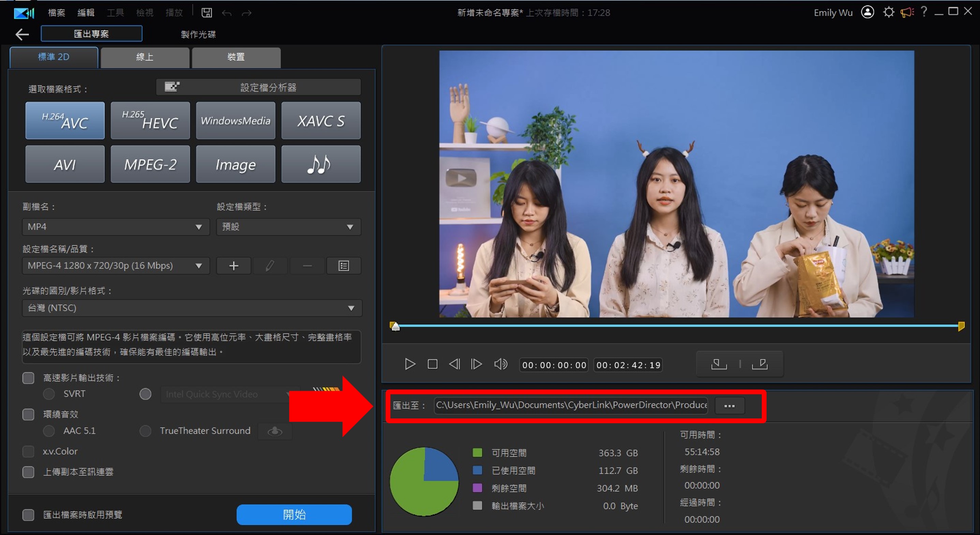Select the H.265 HEVC format
980x535 pixels.
(150, 120)
